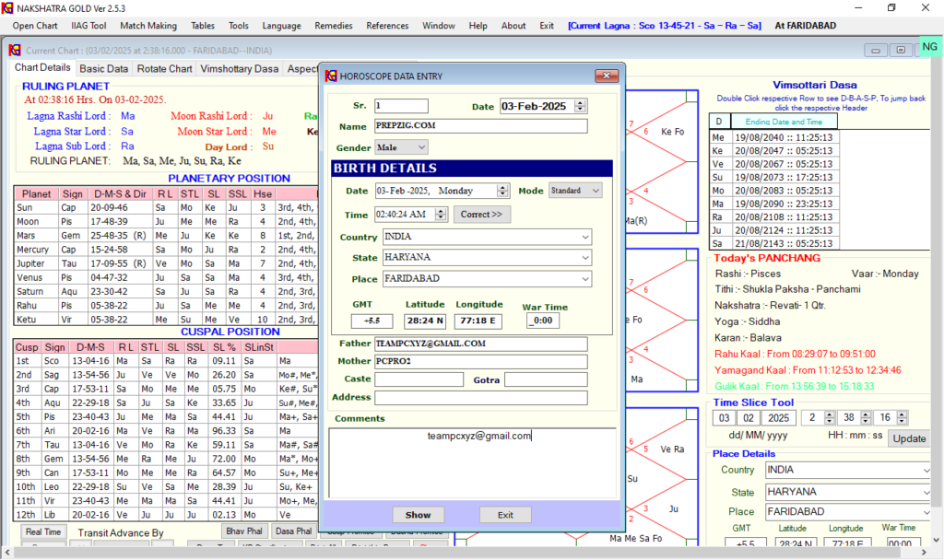The image size is (944, 560).
Task: Click the Mother field PCPRO2
Action: pyautogui.click(x=481, y=361)
